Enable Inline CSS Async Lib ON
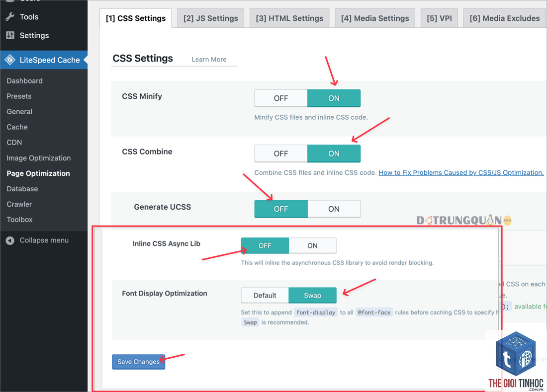 313,245
